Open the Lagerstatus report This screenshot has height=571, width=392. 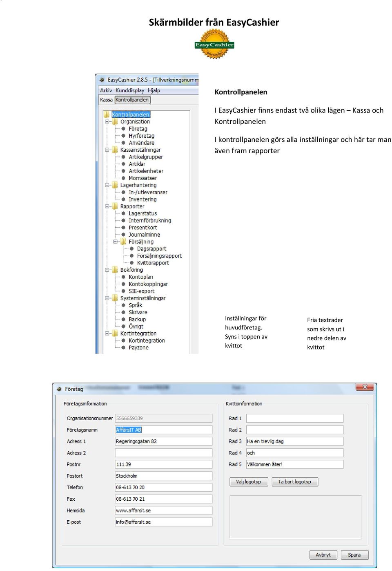143,213
